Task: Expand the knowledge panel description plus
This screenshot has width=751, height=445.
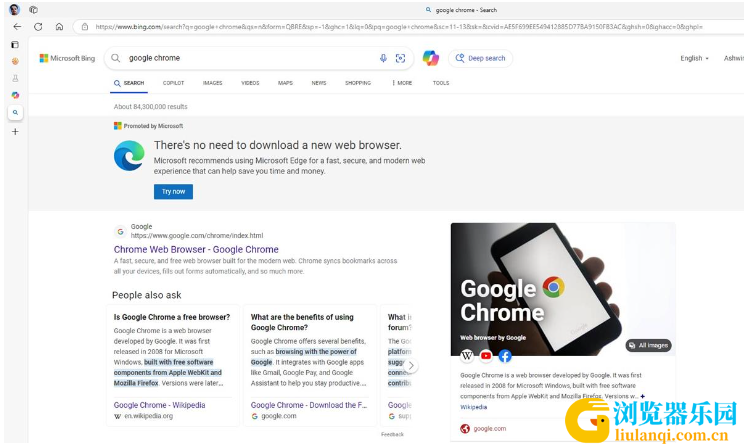Action: (x=642, y=396)
